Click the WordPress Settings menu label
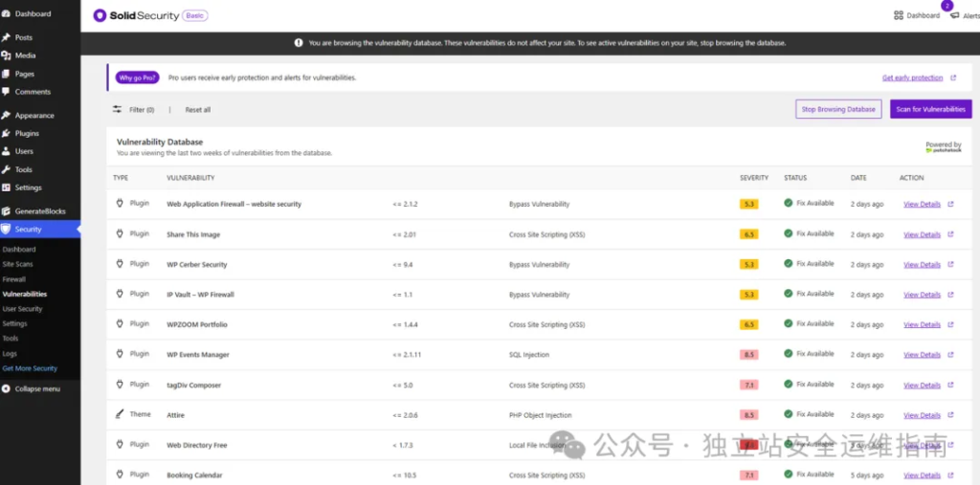980x485 pixels. [29, 187]
